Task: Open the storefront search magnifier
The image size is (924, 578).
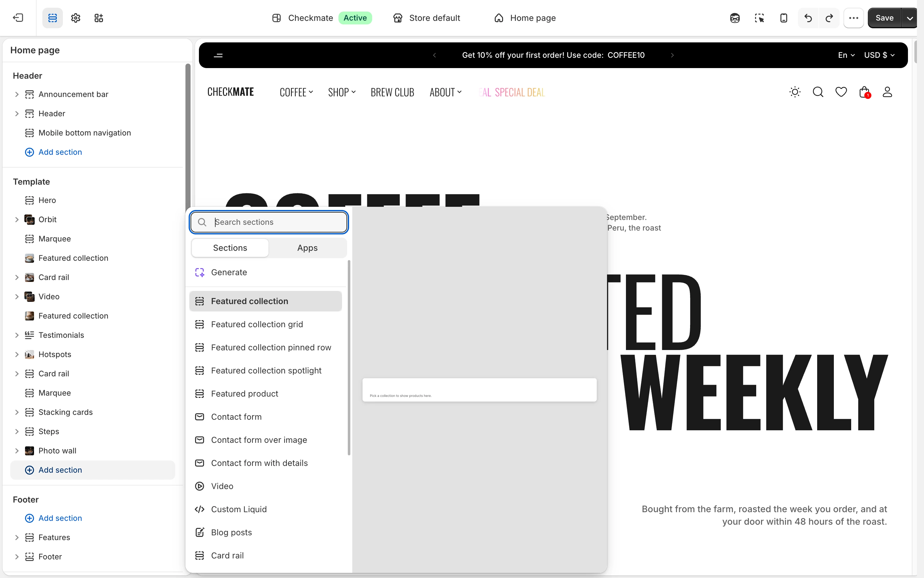Action: 818,92
